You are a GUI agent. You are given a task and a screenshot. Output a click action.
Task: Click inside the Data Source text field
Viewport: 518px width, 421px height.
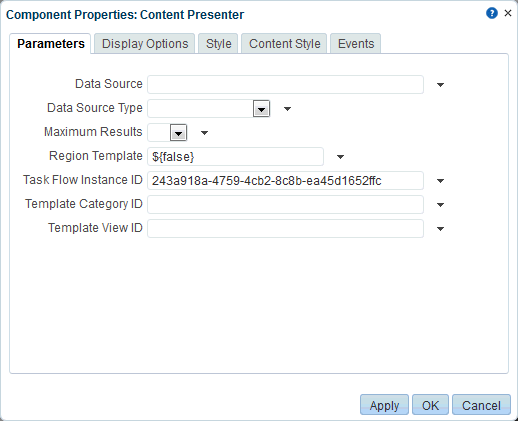285,85
